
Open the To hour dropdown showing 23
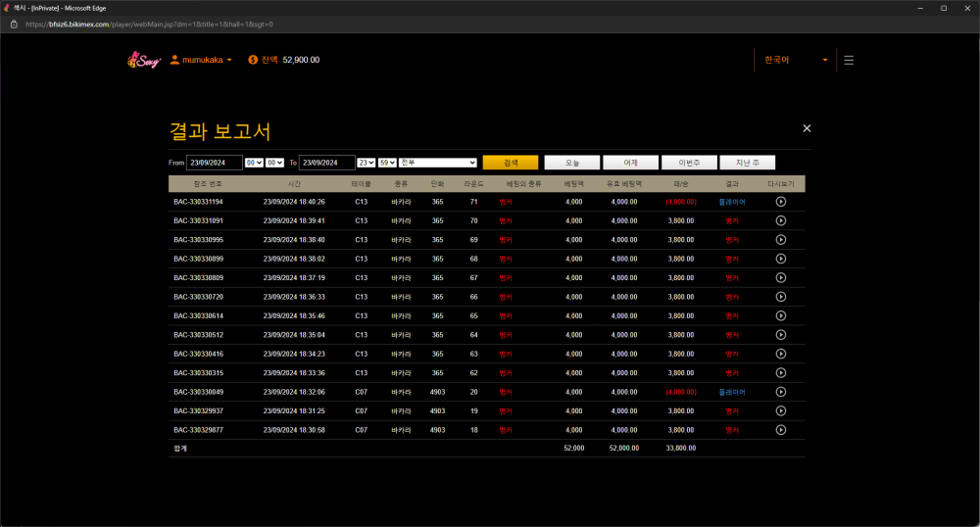coord(367,163)
